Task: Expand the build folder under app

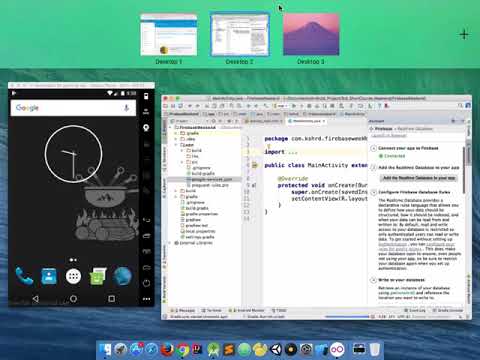Action: coord(182,150)
